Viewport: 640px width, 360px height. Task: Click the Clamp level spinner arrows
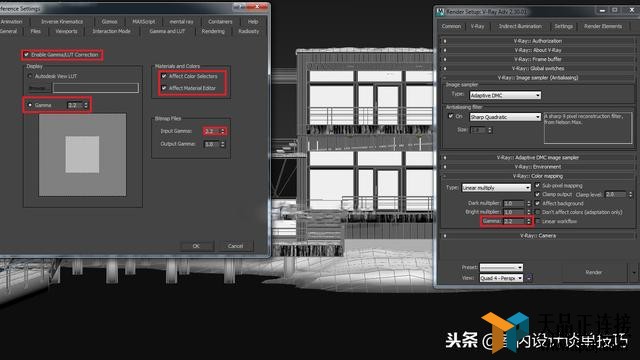pos(630,195)
